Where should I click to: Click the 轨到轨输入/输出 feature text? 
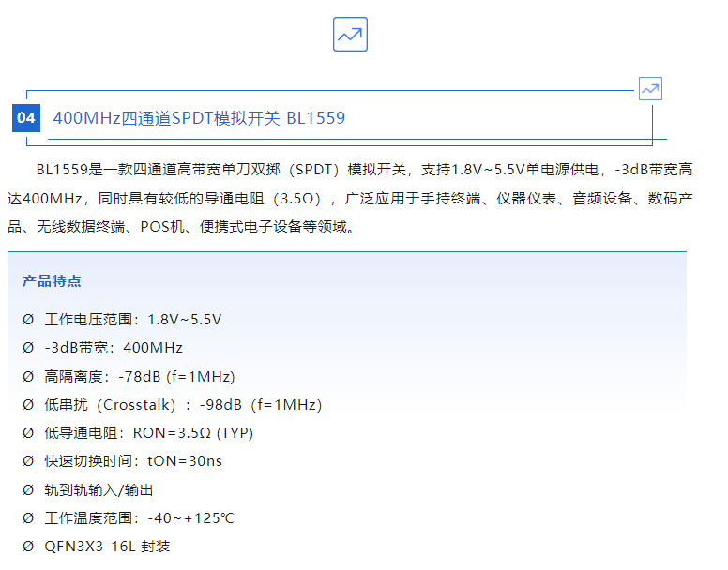(x=99, y=489)
